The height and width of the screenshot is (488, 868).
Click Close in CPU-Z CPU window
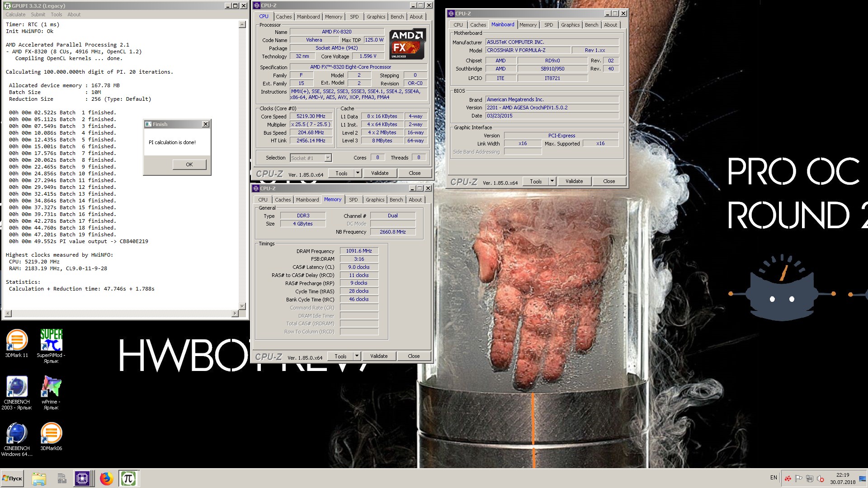(415, 173)
